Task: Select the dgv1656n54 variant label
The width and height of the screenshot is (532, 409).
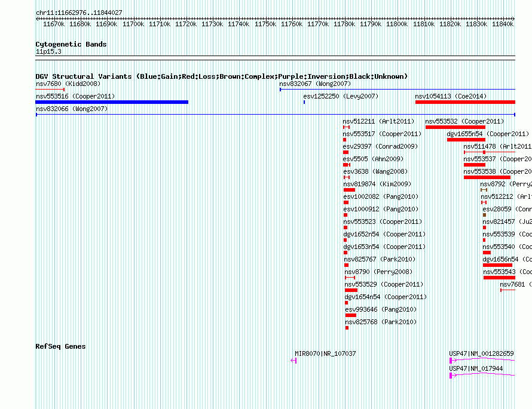Action: tap(507, 259)
